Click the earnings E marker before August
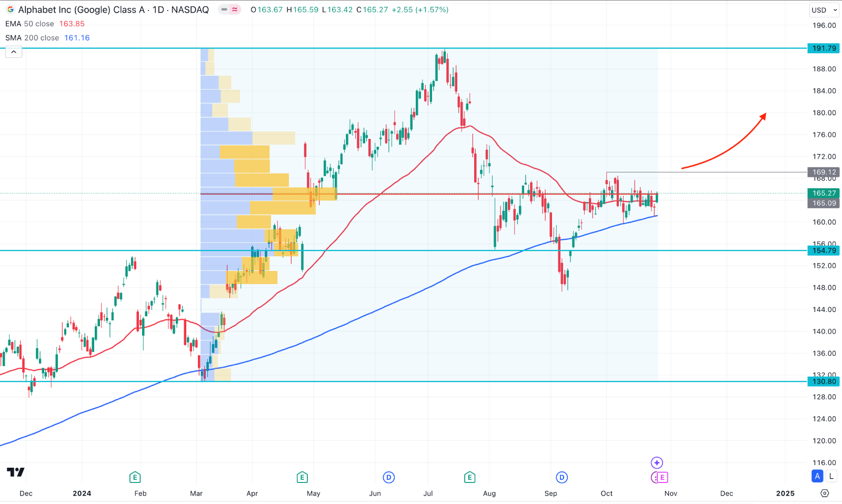 pyautogui.click(x=469, y=477)
